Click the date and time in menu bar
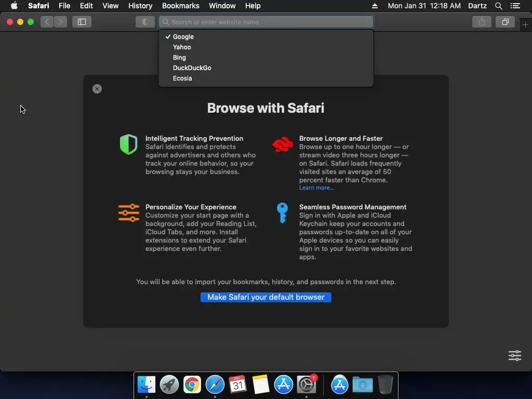The height and width of the screenshot is (399, 532). tap(424, 6)
